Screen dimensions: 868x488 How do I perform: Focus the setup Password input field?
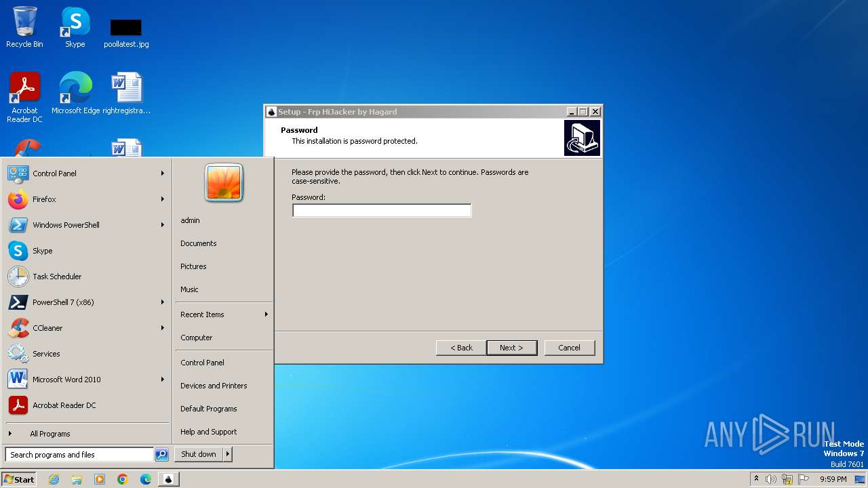pyautogui.click(x=382, y=211)
